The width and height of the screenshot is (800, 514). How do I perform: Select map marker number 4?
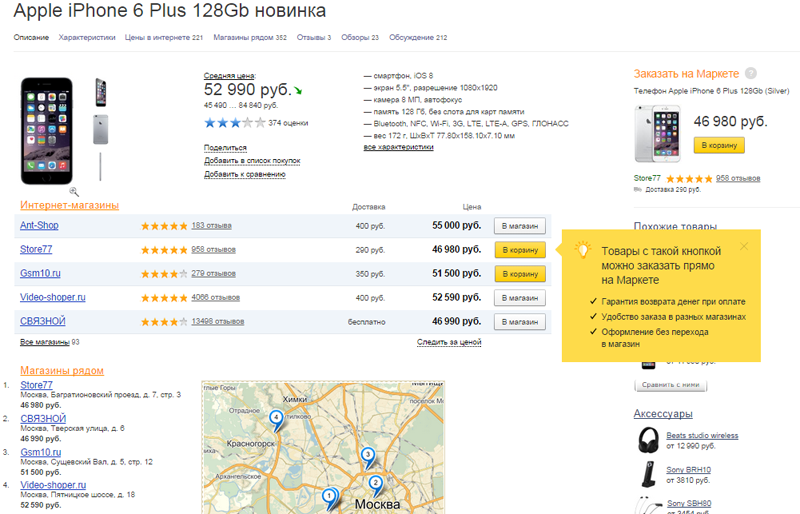click(276, 420)
